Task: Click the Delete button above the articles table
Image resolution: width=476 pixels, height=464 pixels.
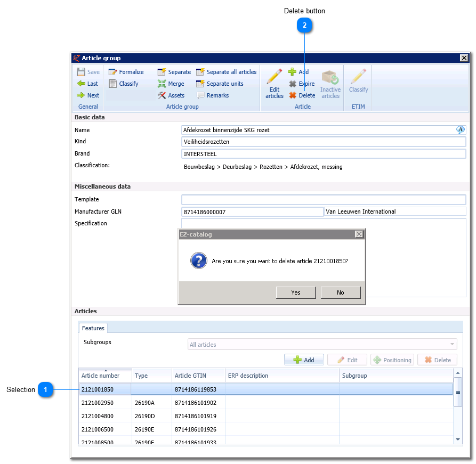Action: tap(438, 360)
